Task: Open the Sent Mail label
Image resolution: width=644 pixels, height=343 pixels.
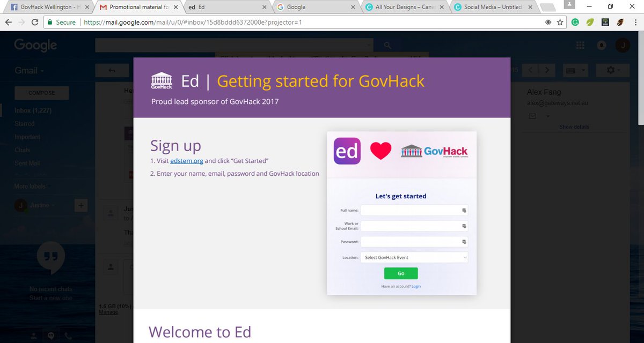Action: [x=27, y=163]
